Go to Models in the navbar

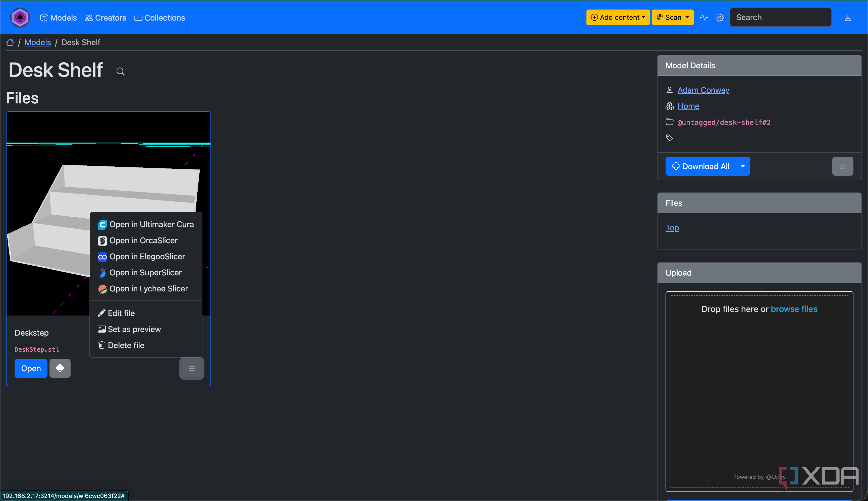pos(58,18)
